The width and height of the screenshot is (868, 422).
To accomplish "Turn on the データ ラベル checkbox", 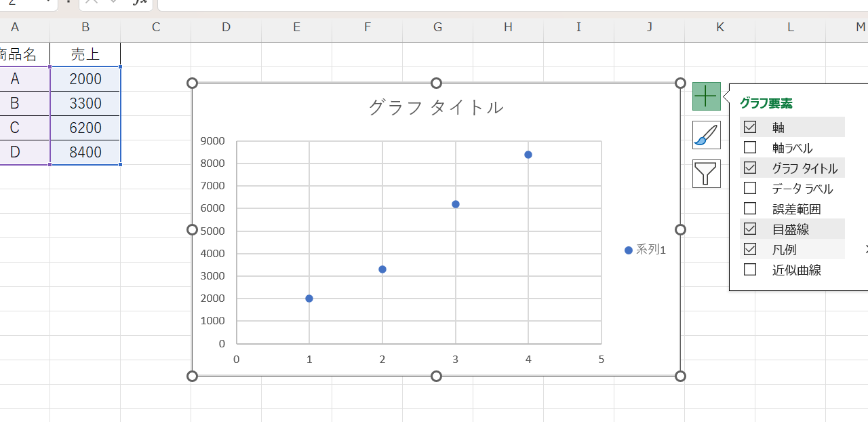I will pos(750,189).
